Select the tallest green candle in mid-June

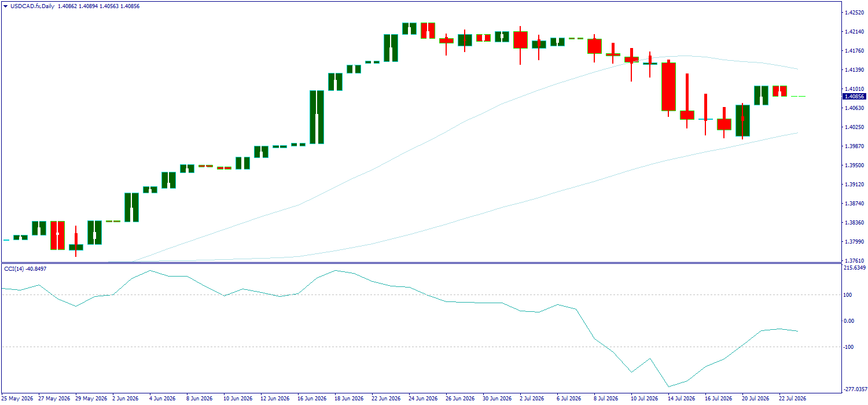click(317, 117)
